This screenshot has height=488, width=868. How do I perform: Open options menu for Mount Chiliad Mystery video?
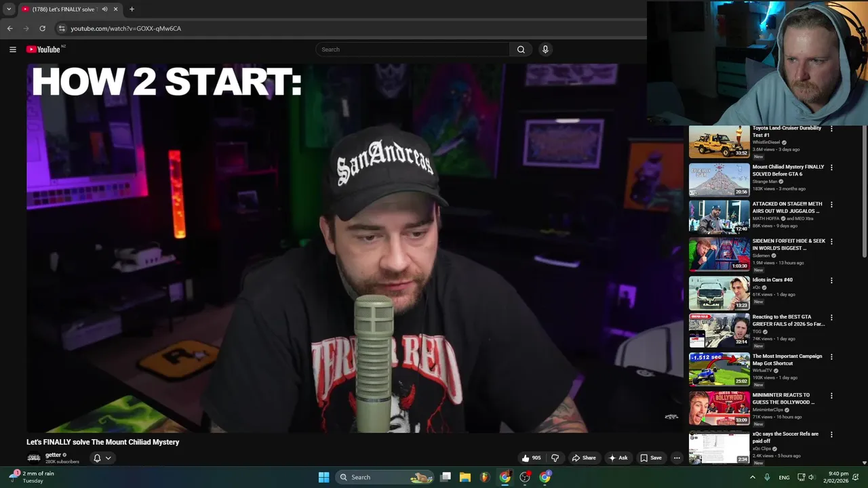coord(831,167)
